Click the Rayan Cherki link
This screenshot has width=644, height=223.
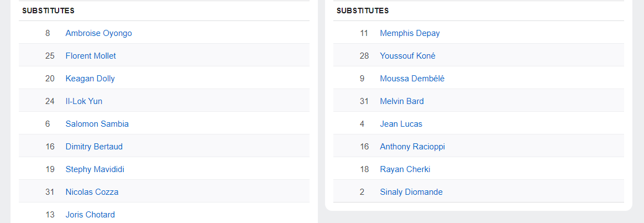405,169
